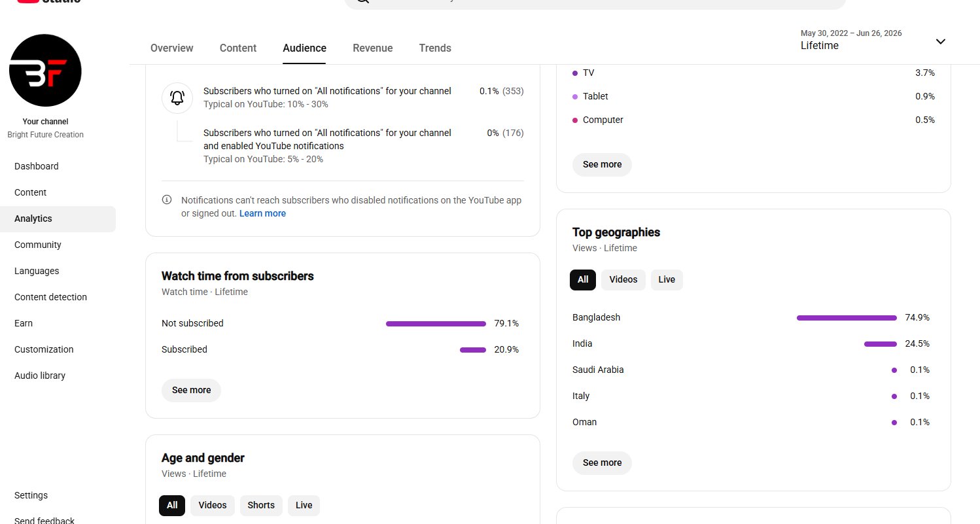The image size is (980, 524).
Task: Click the info icon beside the notifications note
Action: [167, 200]
